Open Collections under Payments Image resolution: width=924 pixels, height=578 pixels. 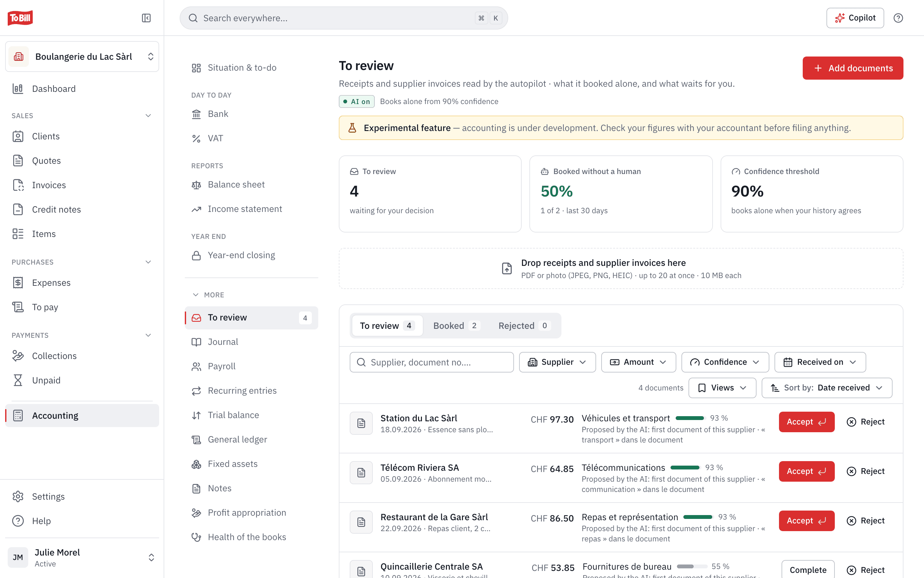[82, 356]
